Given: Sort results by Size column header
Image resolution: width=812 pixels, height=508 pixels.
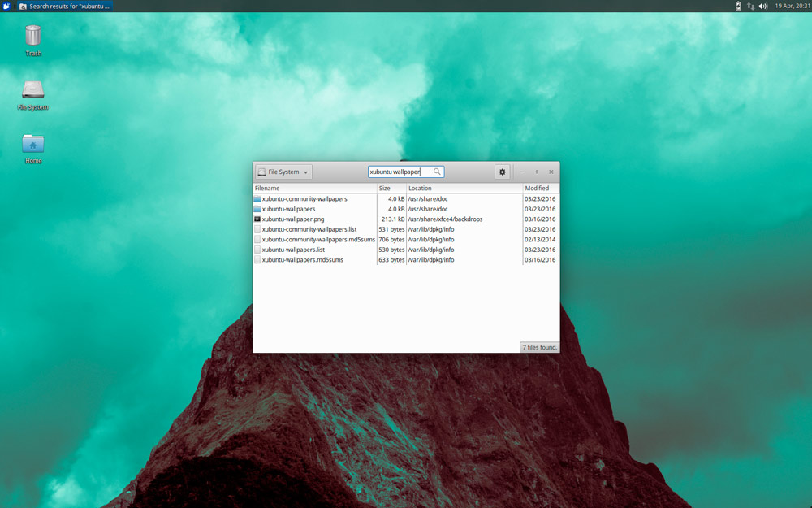Looking at the screenshot, I should (x=391, y=189).
